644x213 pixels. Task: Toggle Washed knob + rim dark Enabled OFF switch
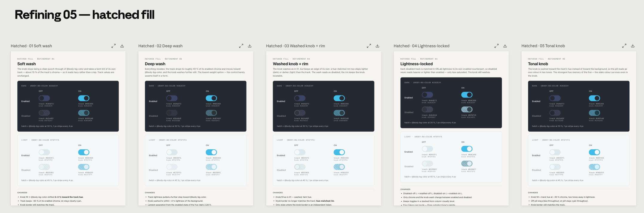coord(300,98)
